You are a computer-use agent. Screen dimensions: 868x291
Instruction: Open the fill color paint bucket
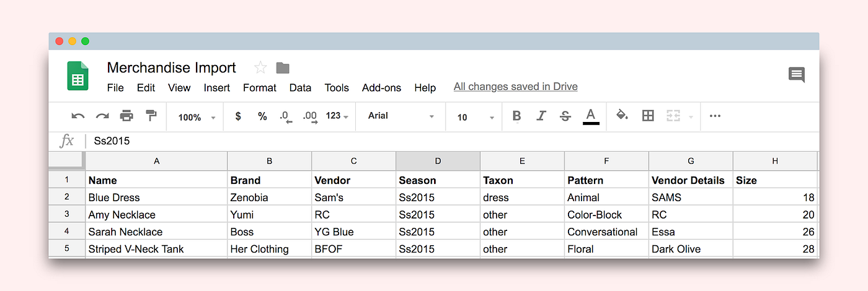[x=622, y=115]
